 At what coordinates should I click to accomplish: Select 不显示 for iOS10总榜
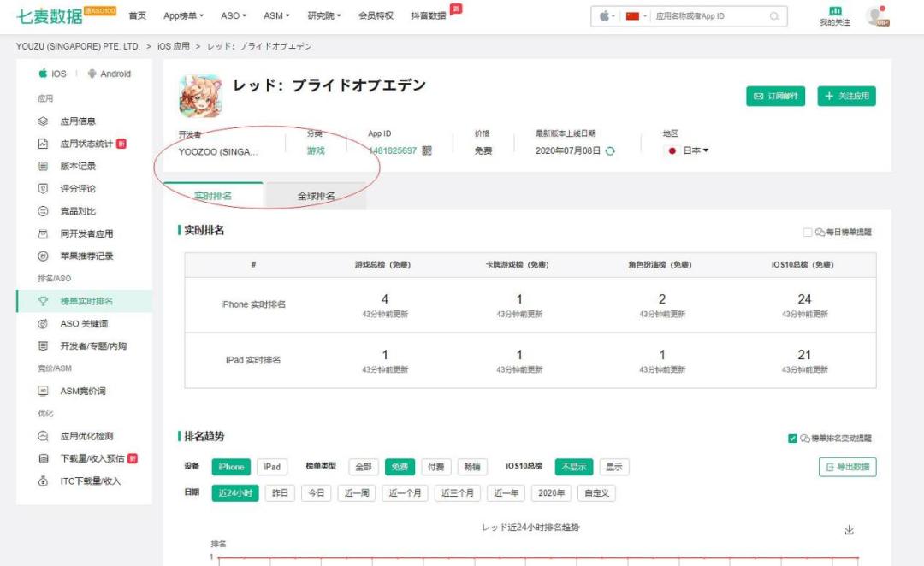574,467
